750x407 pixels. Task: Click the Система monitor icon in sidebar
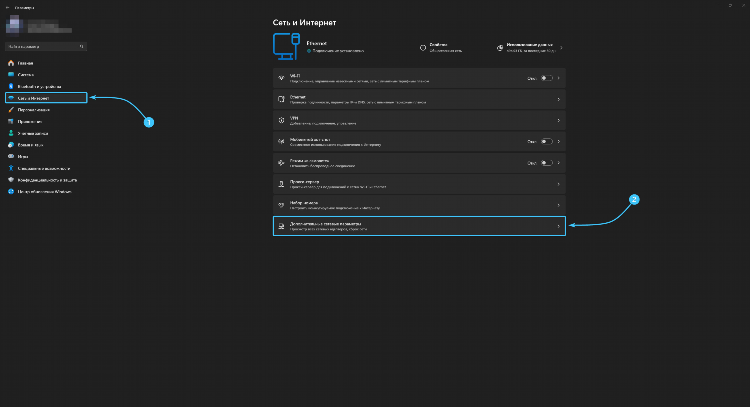[11, 75]
